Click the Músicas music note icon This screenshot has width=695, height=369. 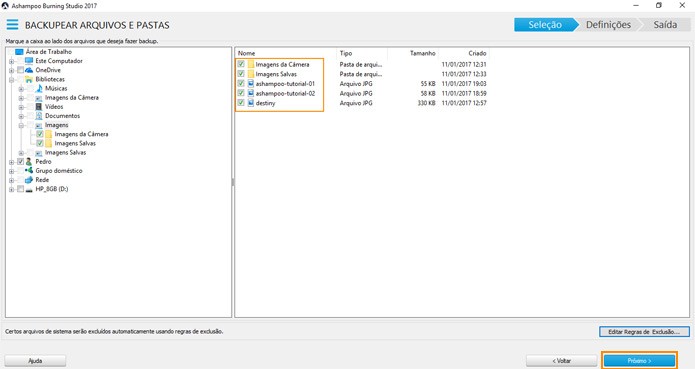39,88
